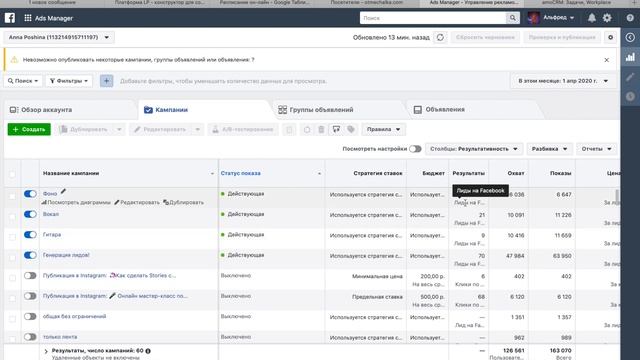Click the export icon in toolbar

click(x=336, y=129)
